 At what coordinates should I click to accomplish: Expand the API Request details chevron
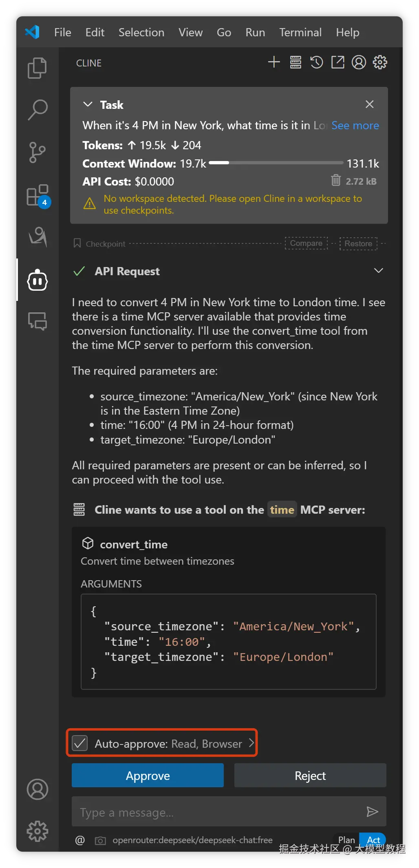379,271
